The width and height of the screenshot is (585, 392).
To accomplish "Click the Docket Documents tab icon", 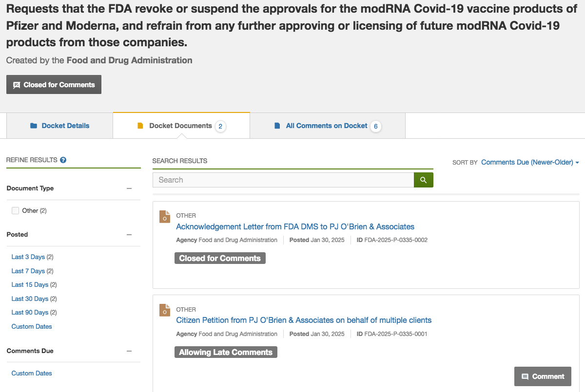I will (140, 126).
